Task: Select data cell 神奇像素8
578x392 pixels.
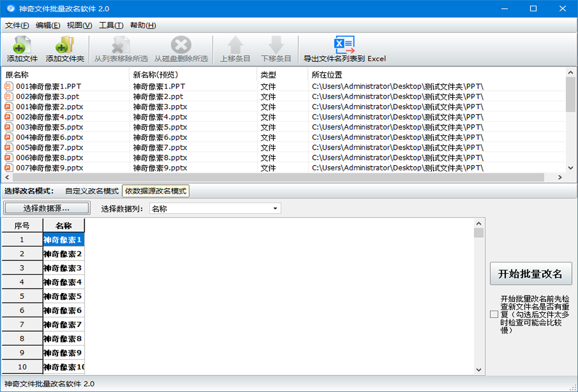Action: (x=64, y=338)
